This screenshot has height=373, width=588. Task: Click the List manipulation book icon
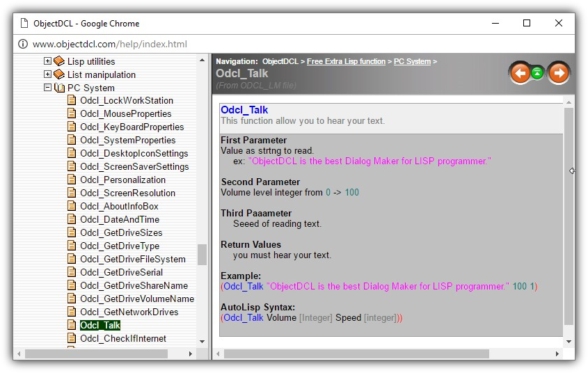[x=59, y=74]
